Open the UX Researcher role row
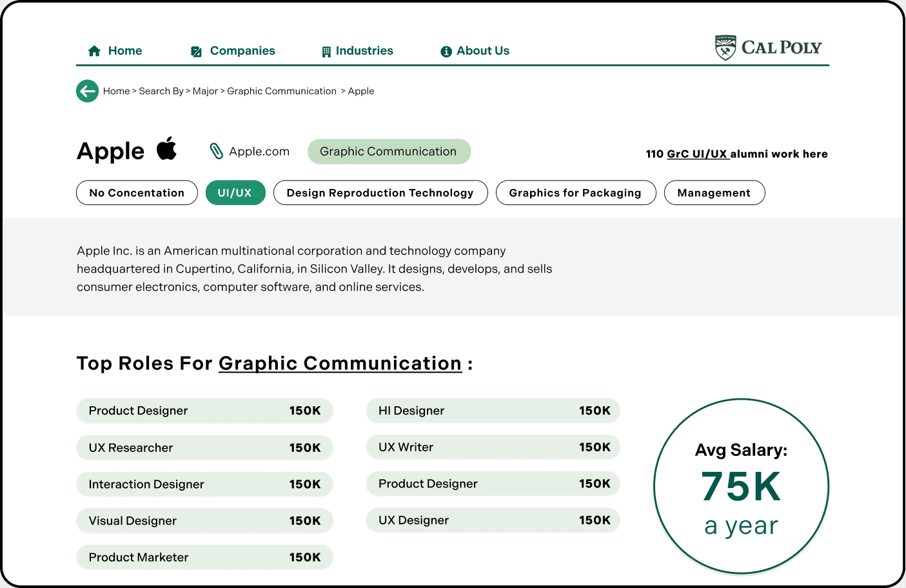906x588 pixels. tap(204, 447)
